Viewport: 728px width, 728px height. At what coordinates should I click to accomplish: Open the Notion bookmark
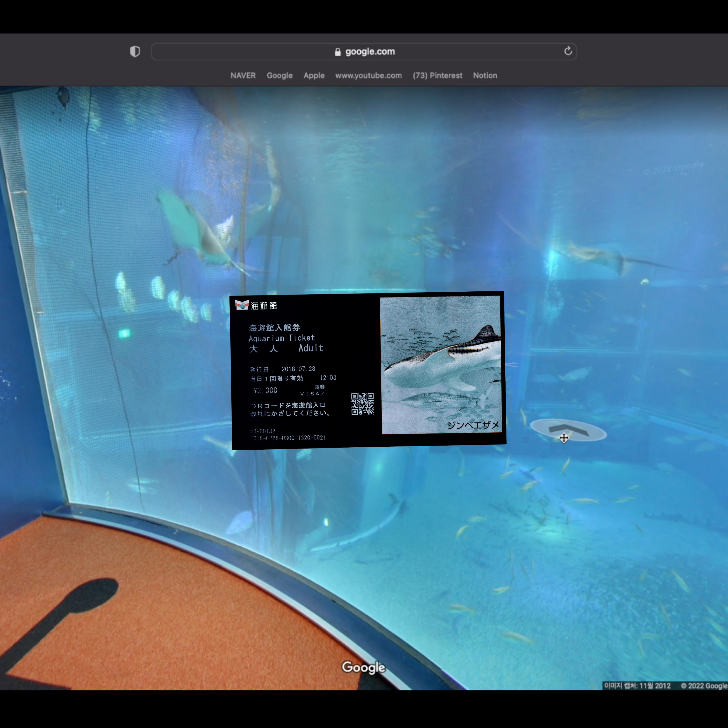(485, 75)
